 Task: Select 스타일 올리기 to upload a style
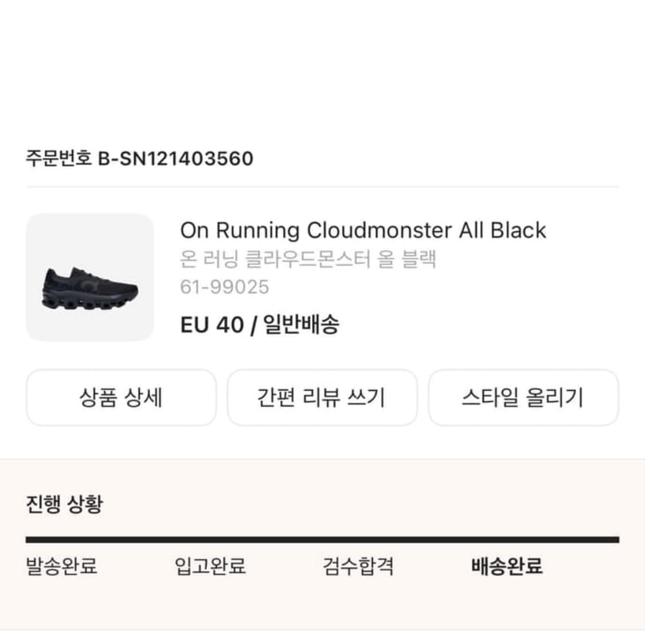[x=523, y=398]
